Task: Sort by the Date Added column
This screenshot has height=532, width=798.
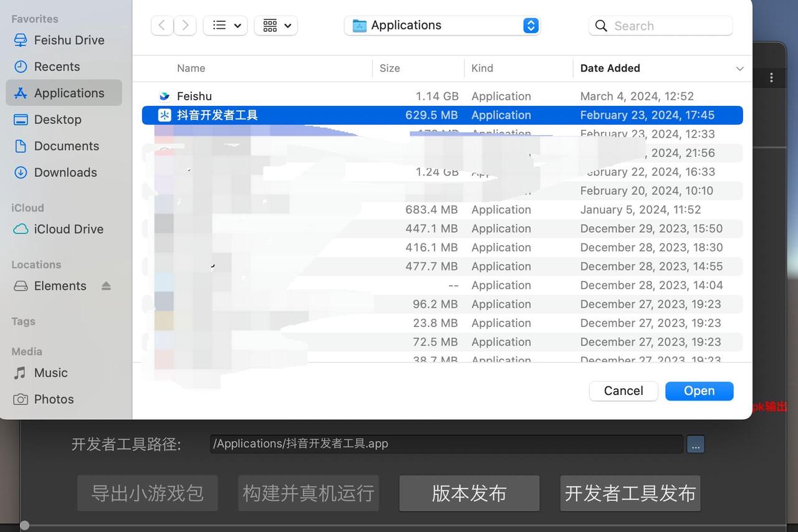Action: pyautogui.click(x=610, y=68)
